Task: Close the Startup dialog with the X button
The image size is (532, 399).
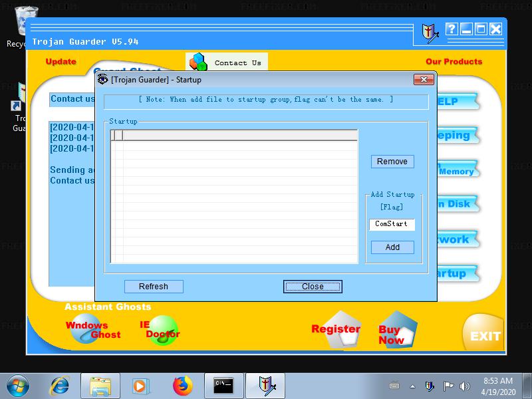Action: point(424,79)
